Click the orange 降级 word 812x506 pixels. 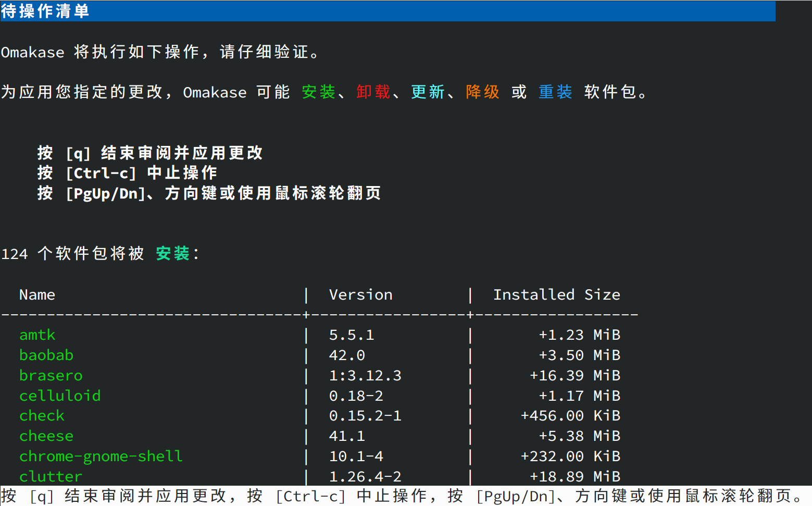483,92
